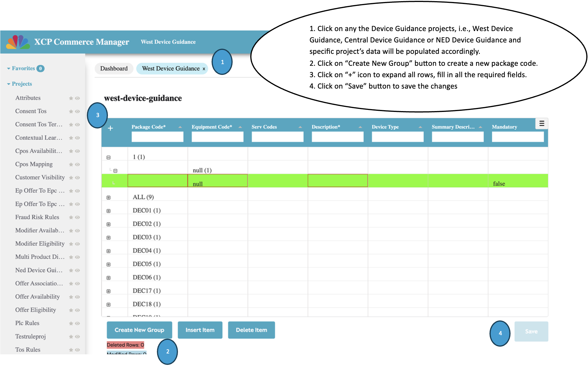Toggle eye icon for Contextual Lear…
Image resolution: width=588 pixels, height=366 pixels.
[77, 138]
